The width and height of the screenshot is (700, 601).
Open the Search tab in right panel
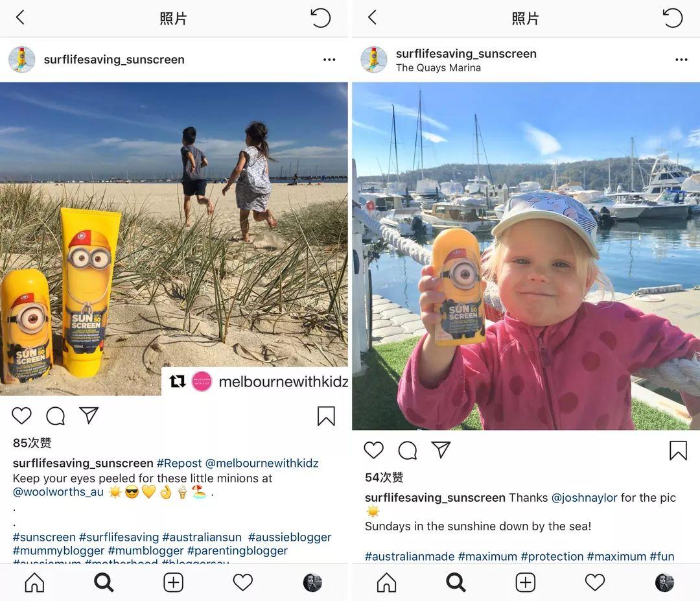(456, 583)
